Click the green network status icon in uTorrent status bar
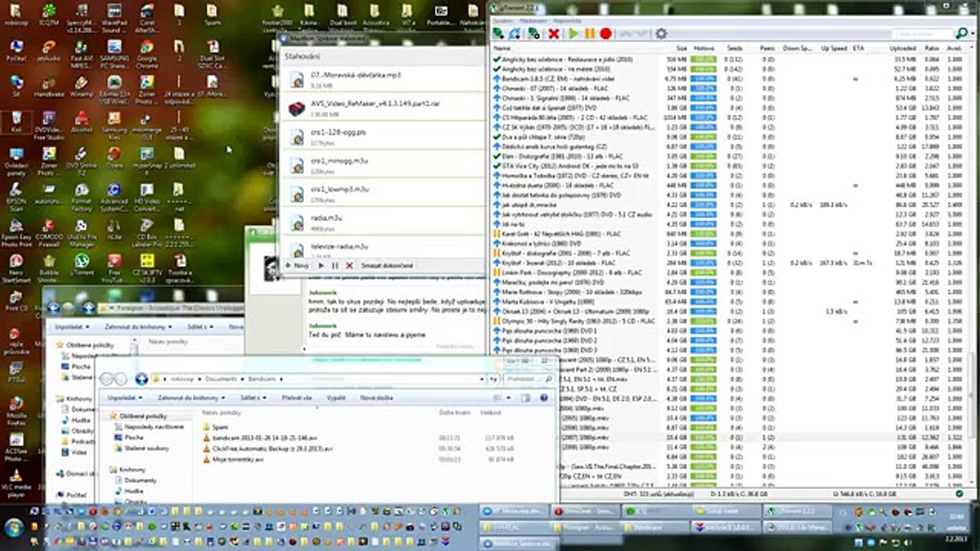980x551 pixels. tap(960, 494)
